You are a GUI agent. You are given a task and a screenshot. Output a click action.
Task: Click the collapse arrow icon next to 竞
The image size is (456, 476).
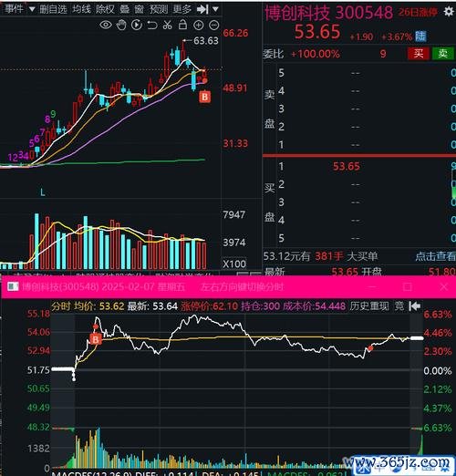[415, 305]
